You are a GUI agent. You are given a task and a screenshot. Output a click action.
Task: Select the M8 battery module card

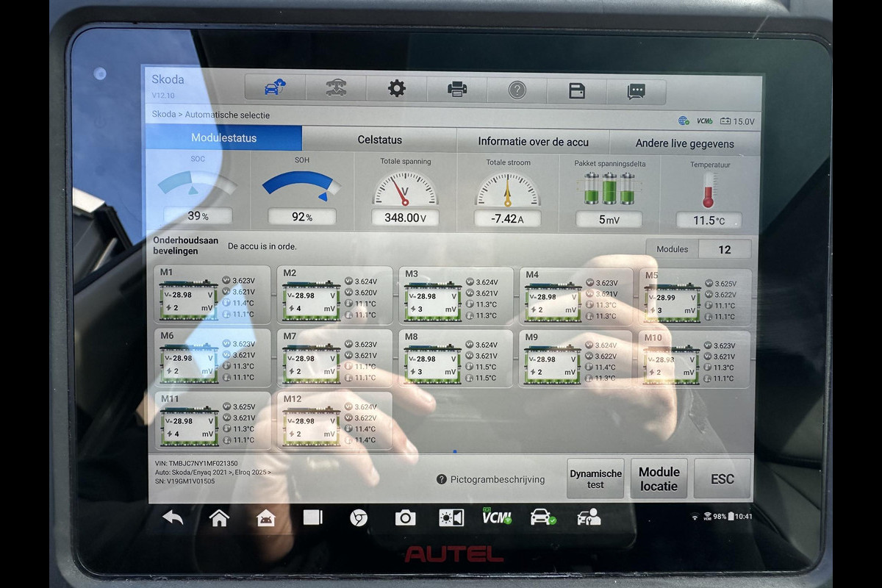click(456, 358)
